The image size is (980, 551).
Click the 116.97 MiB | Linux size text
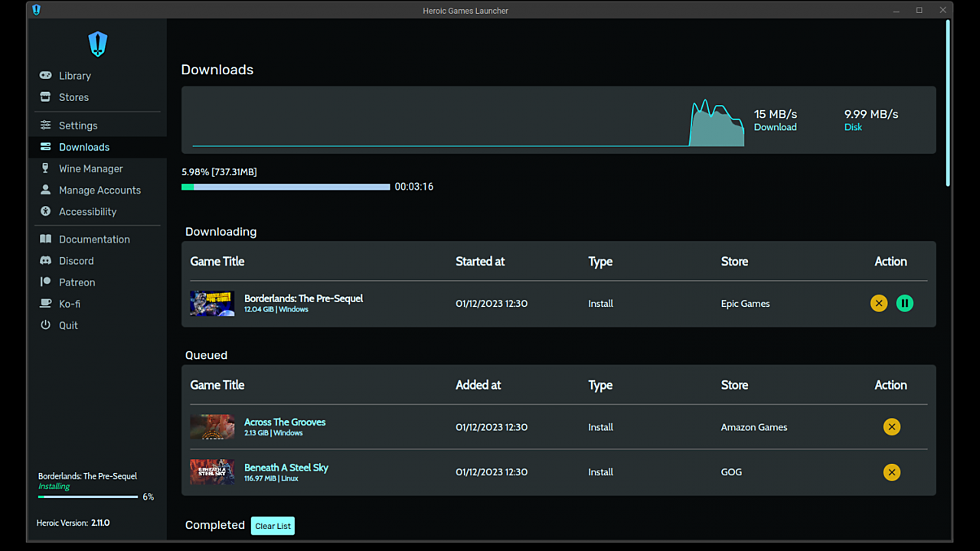click(x=271, y=478)
